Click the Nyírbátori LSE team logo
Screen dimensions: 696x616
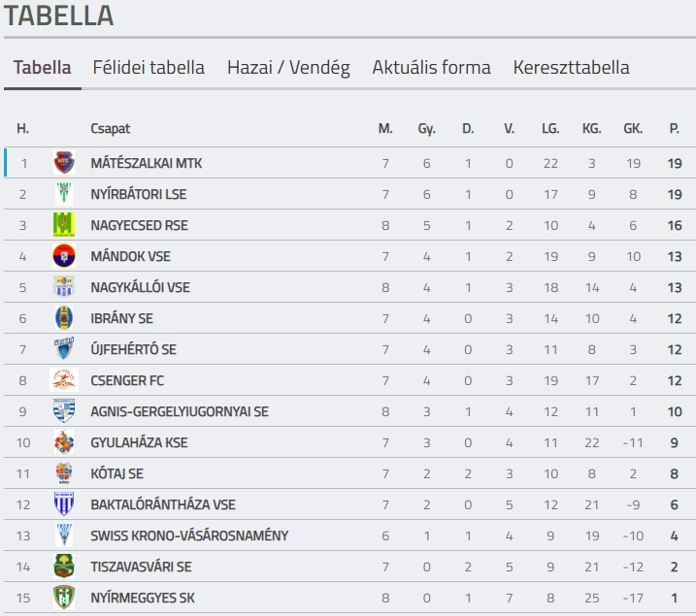coord(64,194)
